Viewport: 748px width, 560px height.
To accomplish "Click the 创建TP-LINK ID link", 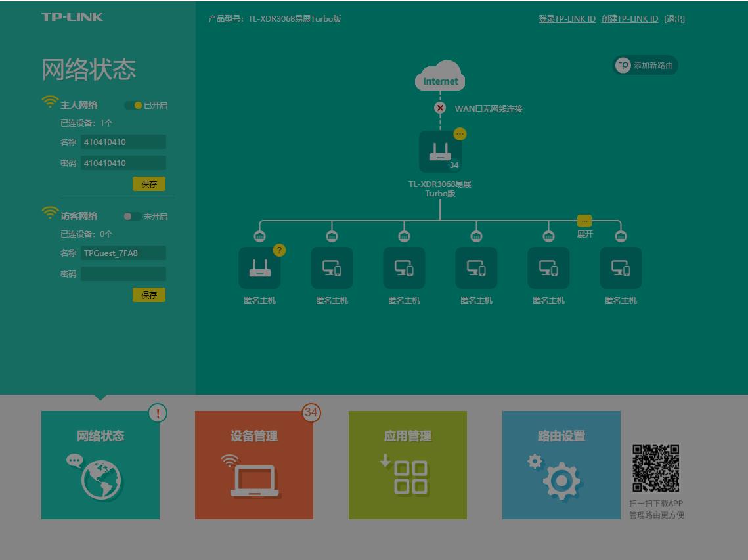I will pos(630,19).
